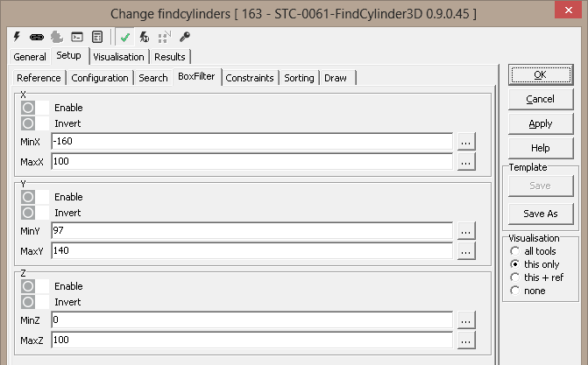Select the 'all tools' visualisation option
Image resolution: width=588 pixels, height=365 pixels.
click(514, 251)
